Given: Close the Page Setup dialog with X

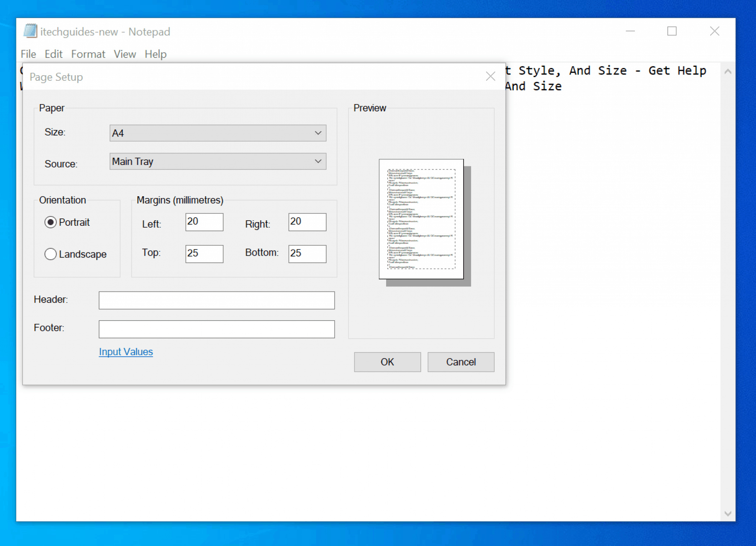Looking at the screenshot, I should (x=490, y=76).
